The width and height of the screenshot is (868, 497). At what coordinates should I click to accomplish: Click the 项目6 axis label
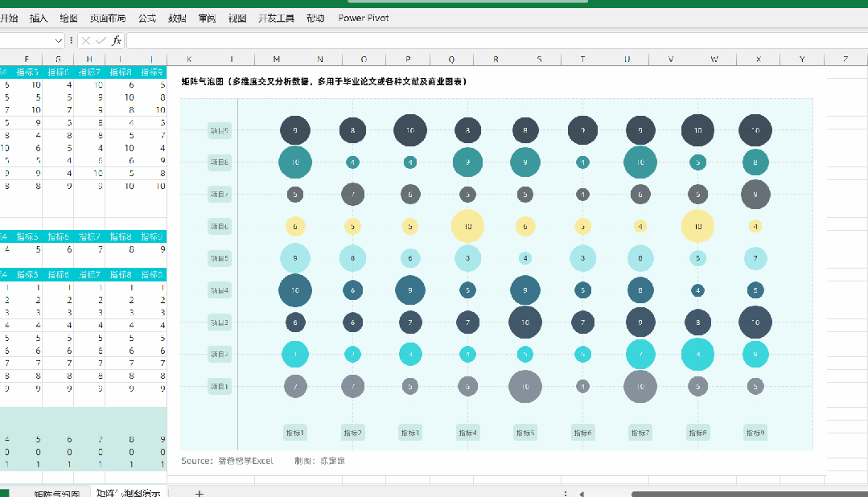(220, 226)
